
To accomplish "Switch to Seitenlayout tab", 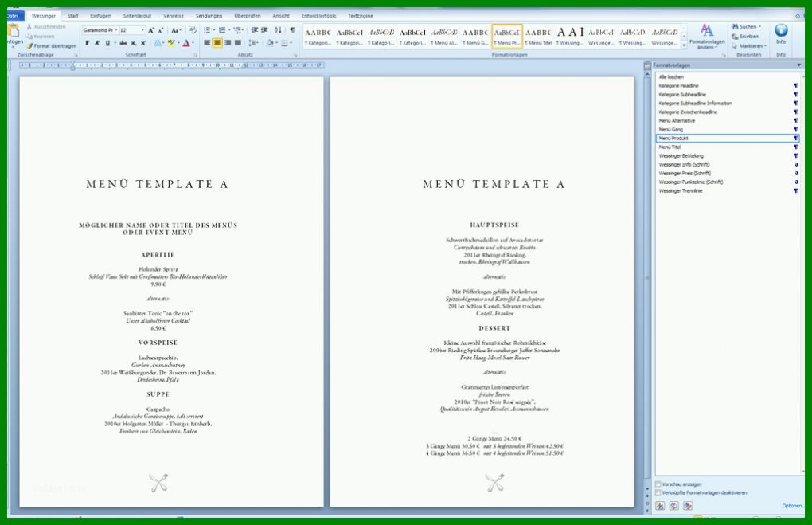I will pos(137,16).
